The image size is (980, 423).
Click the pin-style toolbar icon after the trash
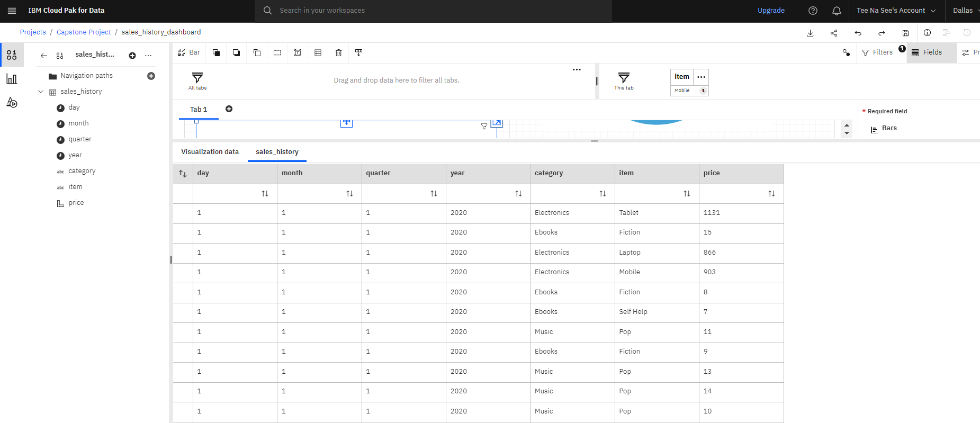coord(358,52)
